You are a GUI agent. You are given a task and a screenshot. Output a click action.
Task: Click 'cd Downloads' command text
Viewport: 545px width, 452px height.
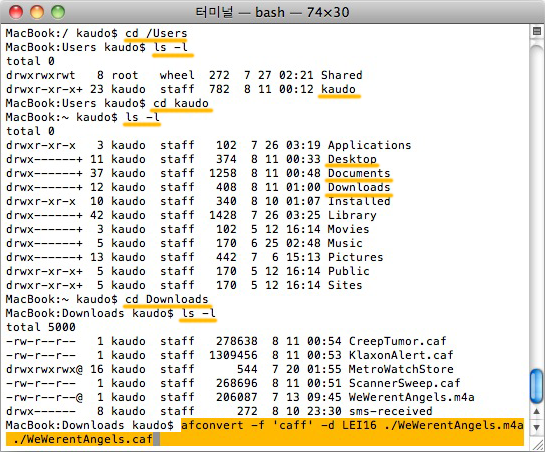[x=166, y=299]
